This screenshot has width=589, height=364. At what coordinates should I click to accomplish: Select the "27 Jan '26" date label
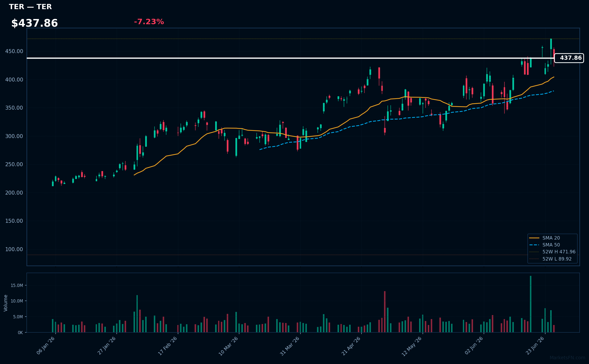pyautogui.click(x=107, y=346)
